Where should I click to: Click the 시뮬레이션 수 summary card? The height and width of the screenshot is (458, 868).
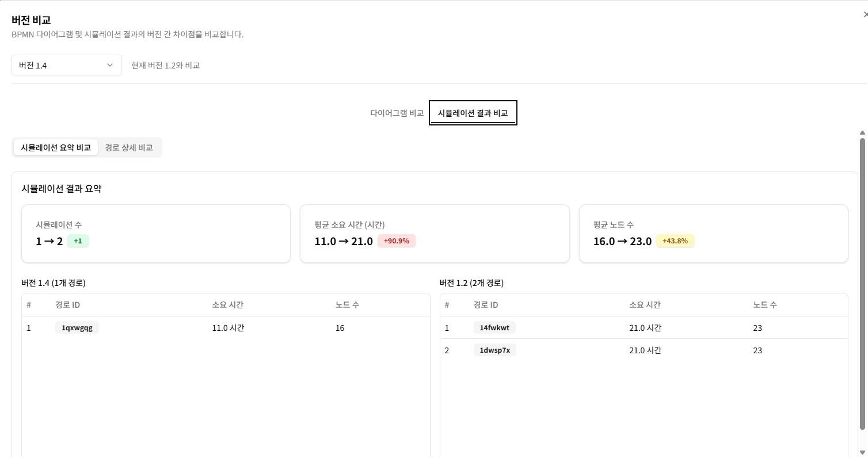tap(155, 234)
